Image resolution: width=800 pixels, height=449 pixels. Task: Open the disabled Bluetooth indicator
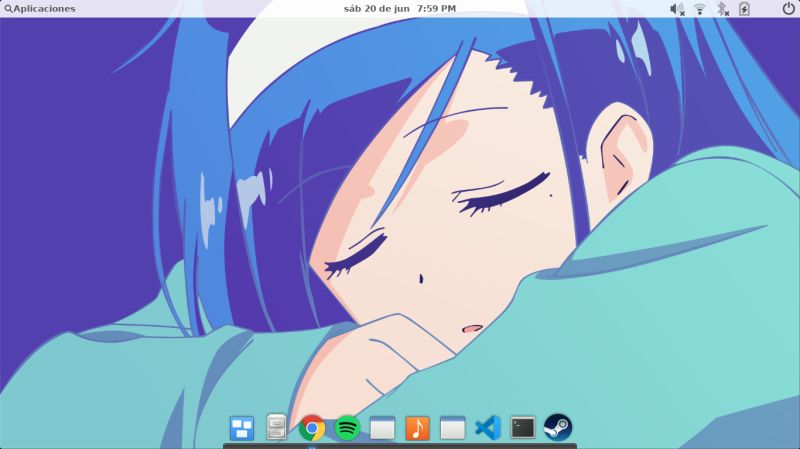722,9
